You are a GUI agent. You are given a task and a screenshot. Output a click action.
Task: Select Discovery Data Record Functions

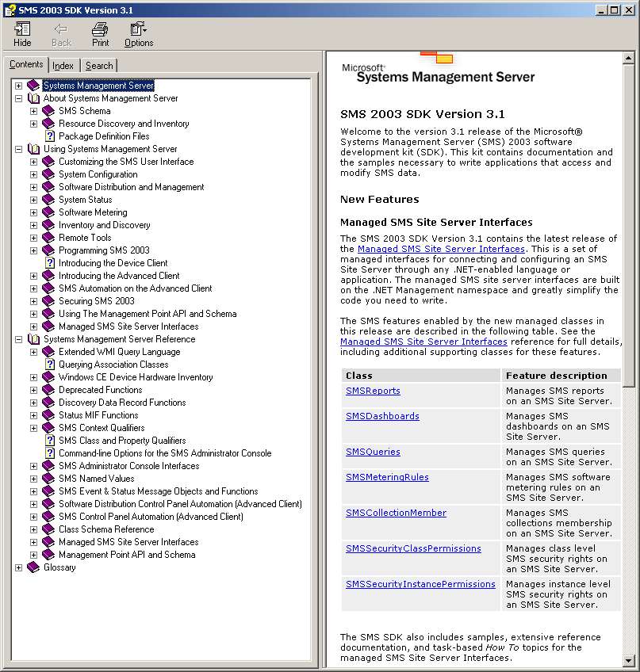[122, 403]
